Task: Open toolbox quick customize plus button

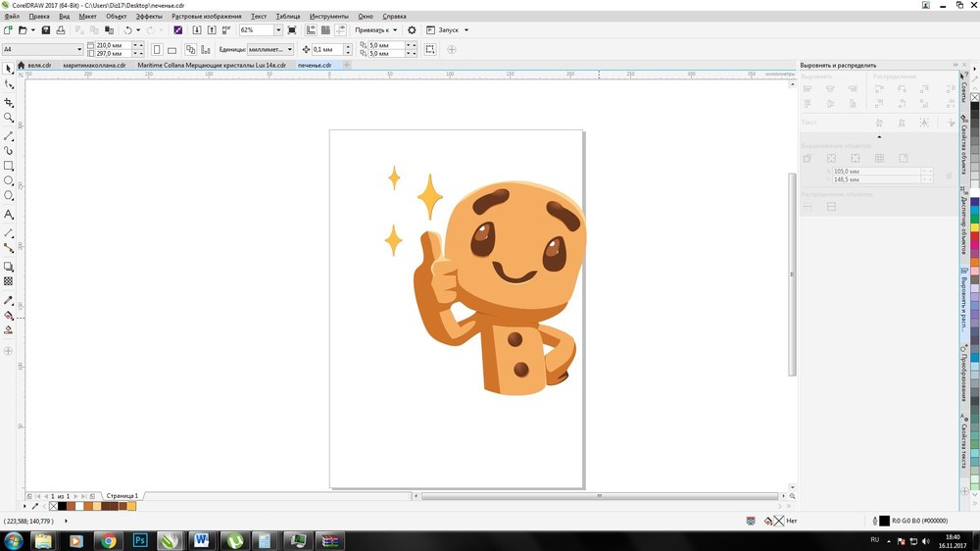Action: pyautogui.click(x=8, y=351)
